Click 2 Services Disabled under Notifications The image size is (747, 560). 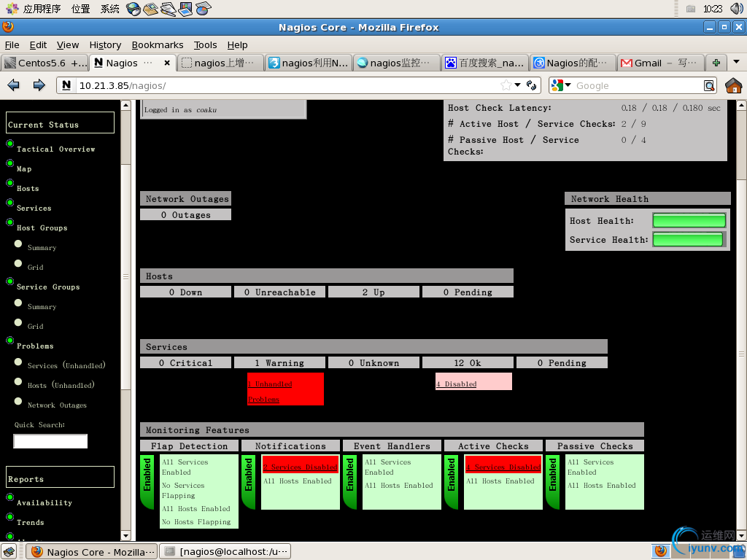(x=300, y=467)
